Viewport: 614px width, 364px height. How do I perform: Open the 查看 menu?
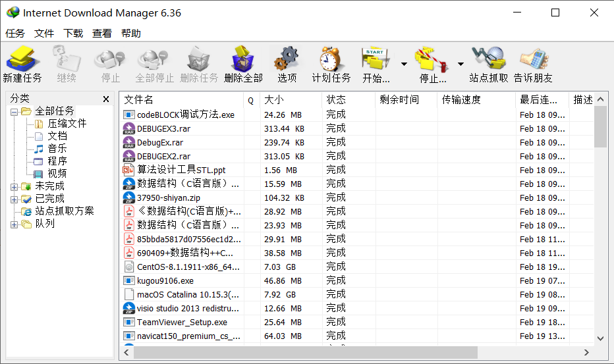[x=102, y=34]
